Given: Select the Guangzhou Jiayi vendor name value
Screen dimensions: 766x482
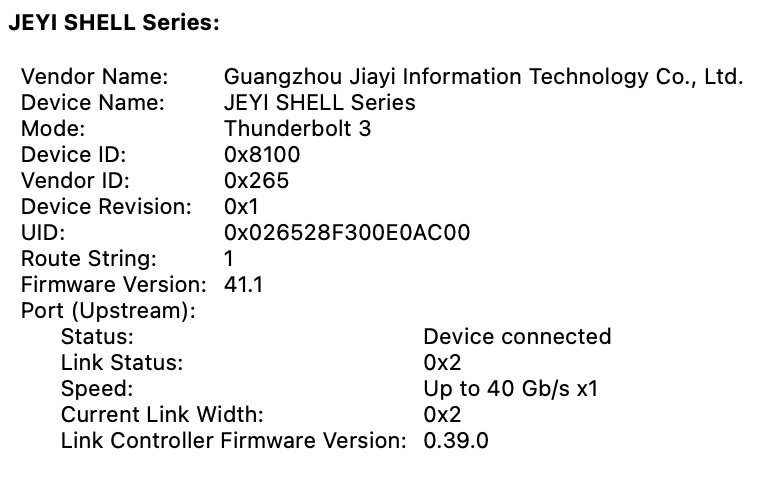Looking at the screenshot, I should coord(483,77).
